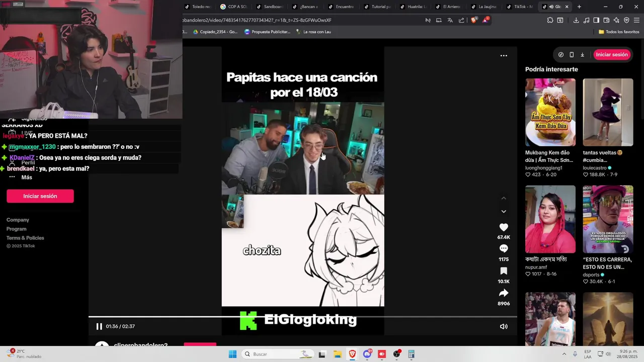Go to the previous video with up chevron
Screen dimensions: 644x362
tap(504, 198)
